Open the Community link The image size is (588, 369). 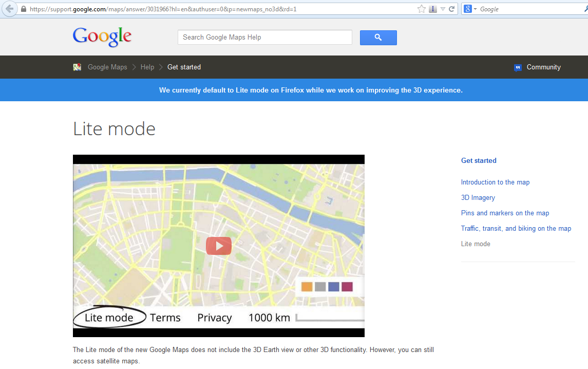click(x=544, y=67)
